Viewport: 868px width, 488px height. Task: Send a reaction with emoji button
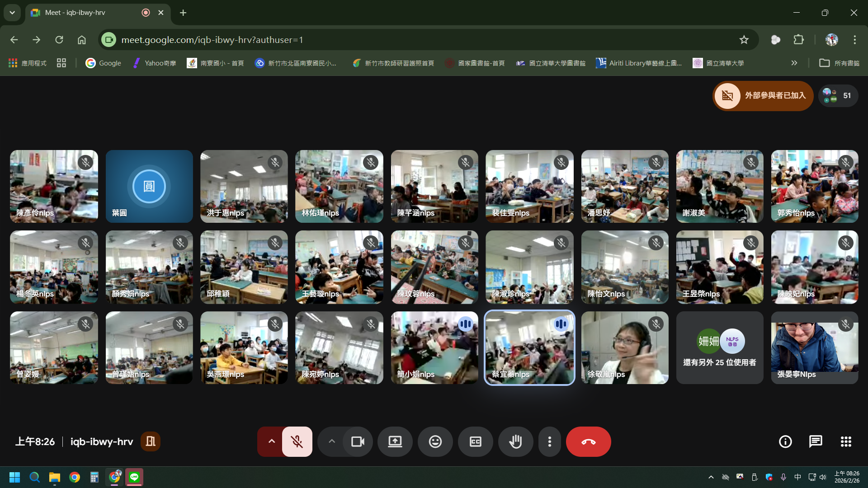[435, 441]
